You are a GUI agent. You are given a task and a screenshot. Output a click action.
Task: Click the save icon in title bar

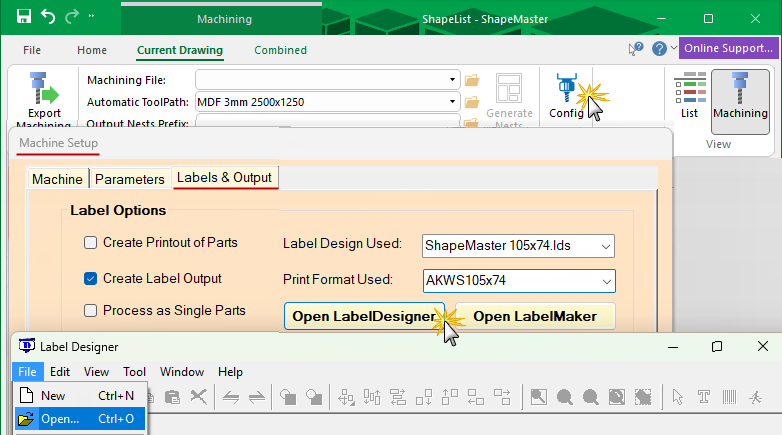tap(23, 17)
